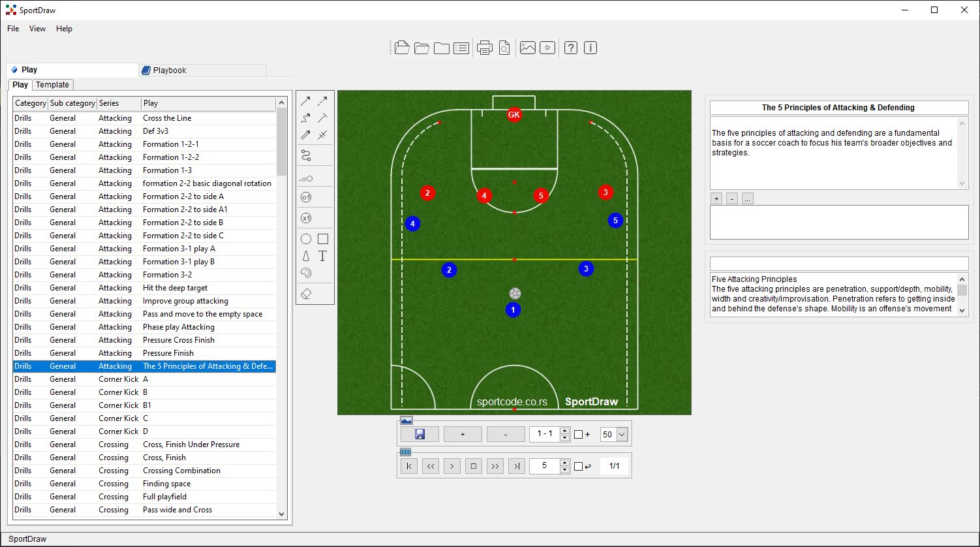Image resolution: width=980 pixels, height=547 pixels.
Task: Sort list by Category column header
Action: [31, 103]
